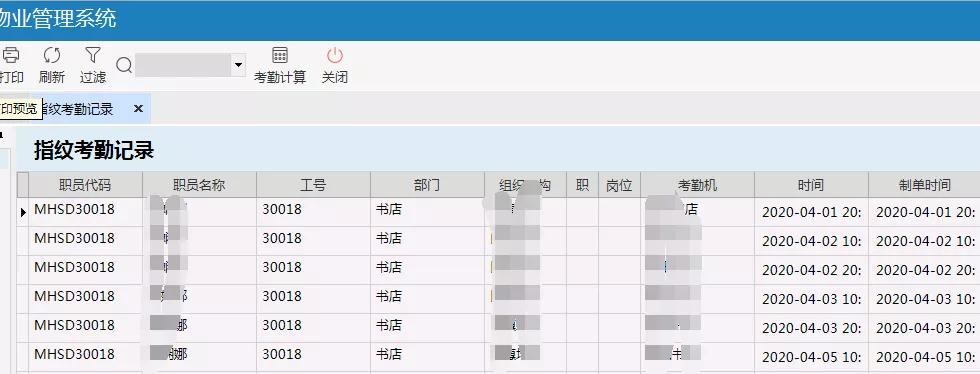
Task: Select the row selector arrow of first record
Action: 23,212
